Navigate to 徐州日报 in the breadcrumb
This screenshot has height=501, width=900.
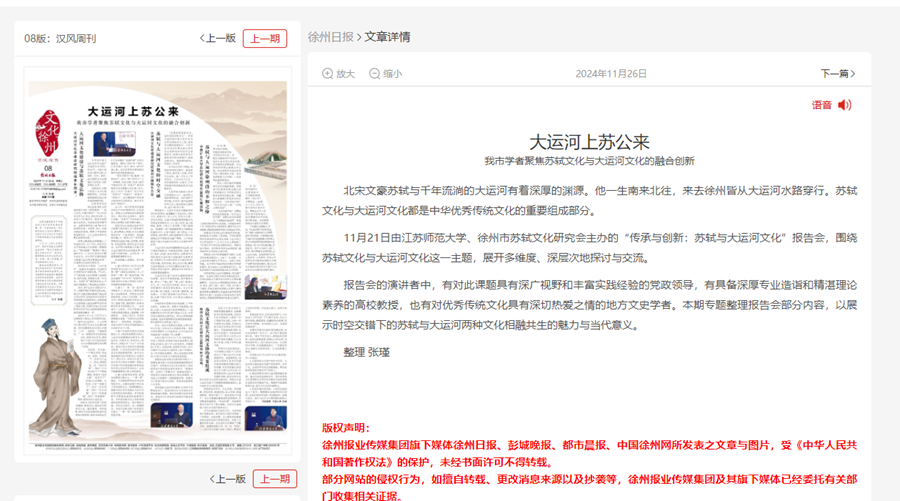tap(330, 37)
